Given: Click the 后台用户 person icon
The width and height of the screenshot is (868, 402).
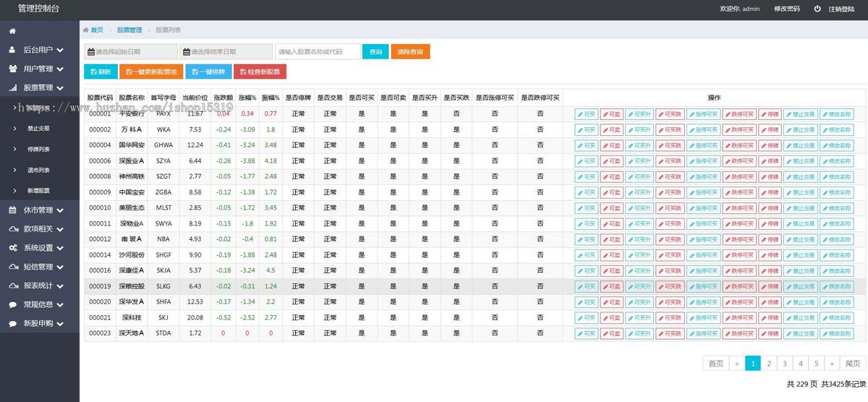Looking at the screenshot, I should tap(12, 50).
